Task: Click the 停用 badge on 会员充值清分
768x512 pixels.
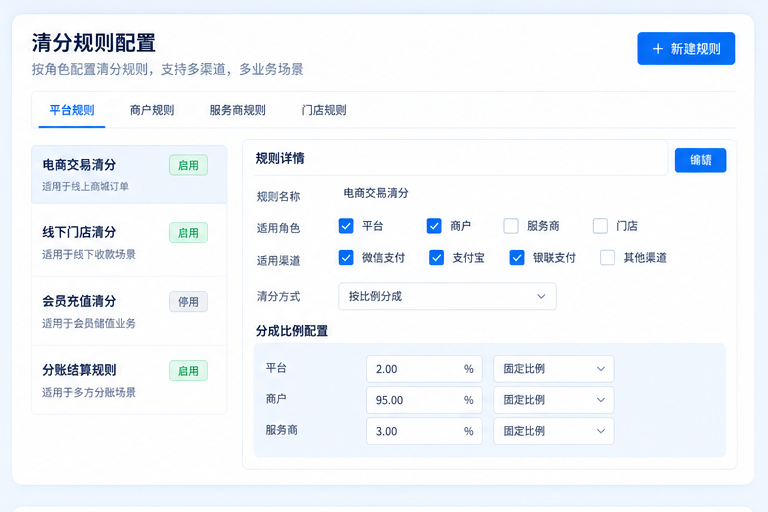Action: (x=189, y=302)
